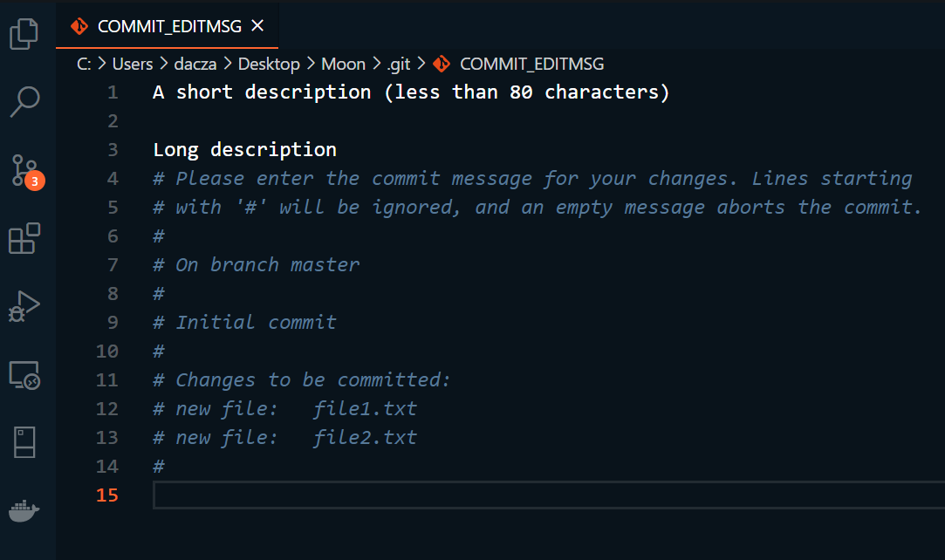Open Source Control with 3 pending changes
Image resolution: width=945 pixels, height=560 pixels.
[24, 170]
